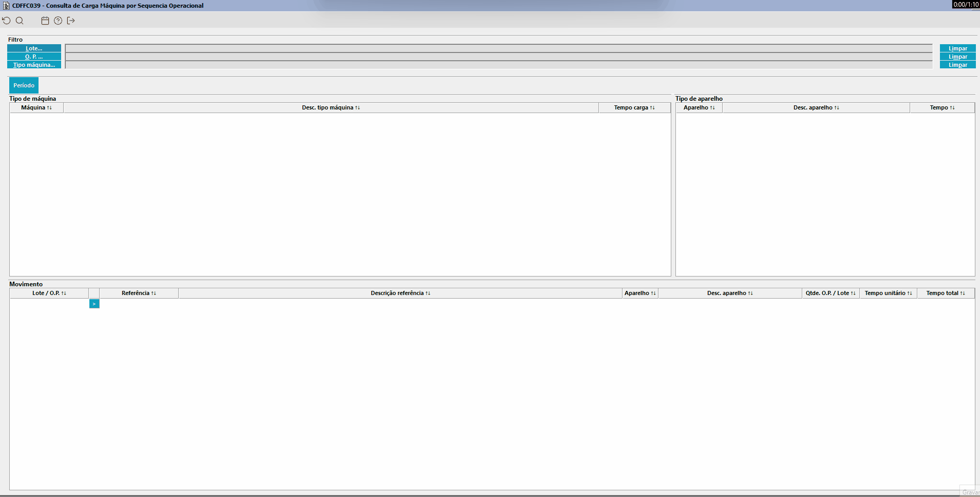Click Limpar button for Tipo máquina filter
980x497 pixels.
click(x=958, y=65)
